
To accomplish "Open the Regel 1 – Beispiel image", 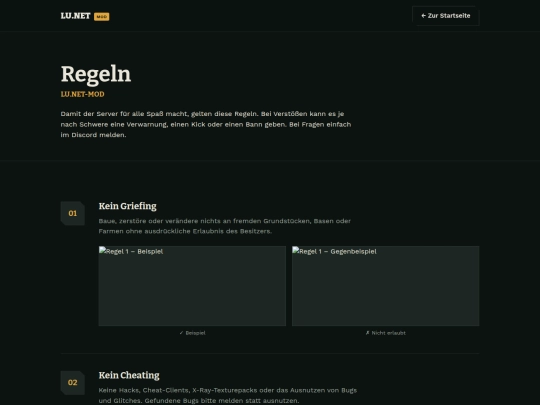I will click(192, 286).
